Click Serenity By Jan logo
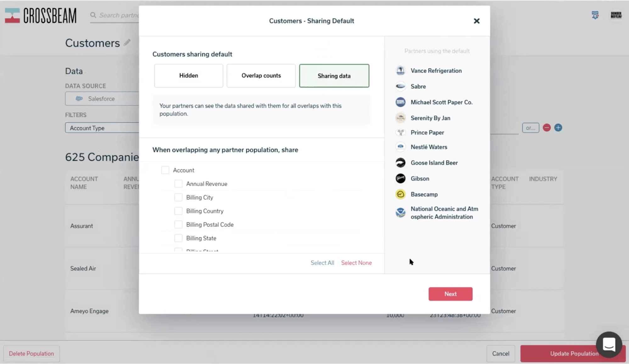Viewport: 629px width, 364px height. click(400, 118)
